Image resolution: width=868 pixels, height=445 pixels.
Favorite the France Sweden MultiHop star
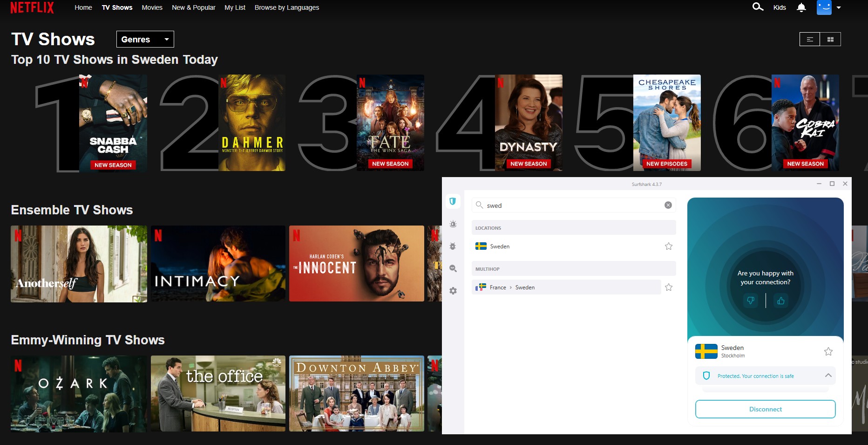point(669,287)
